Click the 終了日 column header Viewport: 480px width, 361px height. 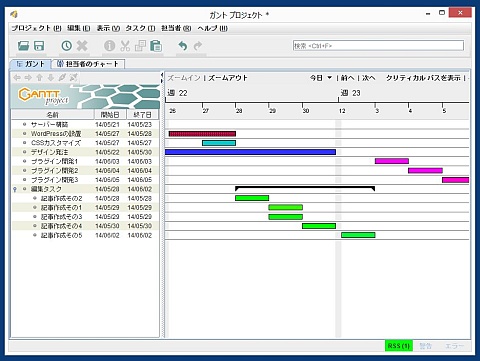click(x=142, y=115)
